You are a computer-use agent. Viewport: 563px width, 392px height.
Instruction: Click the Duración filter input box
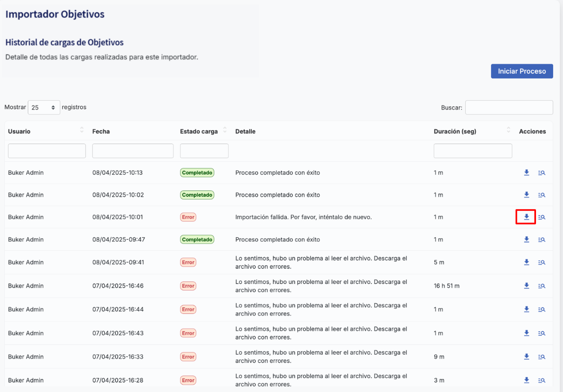click(473, 151)
